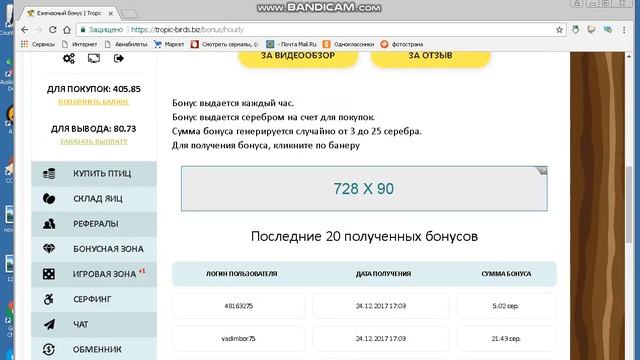Image resolution: width=640 pixels, height=360 pixels.
Task: Click the 'Для вывода: 80.73' balance text
Action: coord(94,129)
